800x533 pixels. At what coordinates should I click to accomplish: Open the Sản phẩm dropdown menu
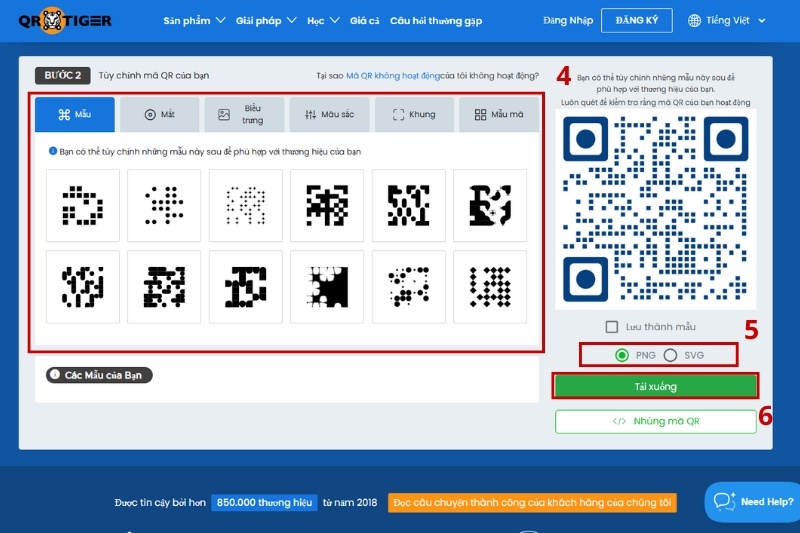click(x=194, y=20)
